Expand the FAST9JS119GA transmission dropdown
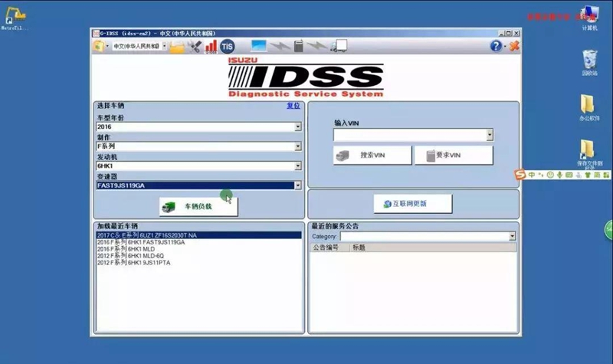This screenshot has width=613, height=364. [298, 185]
